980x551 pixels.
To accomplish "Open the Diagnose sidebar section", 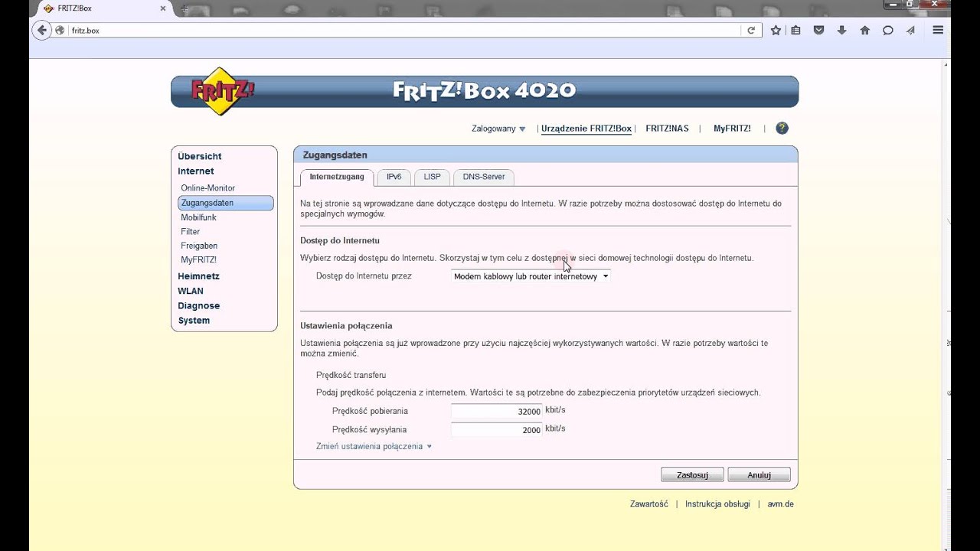I will coord(199,305).
